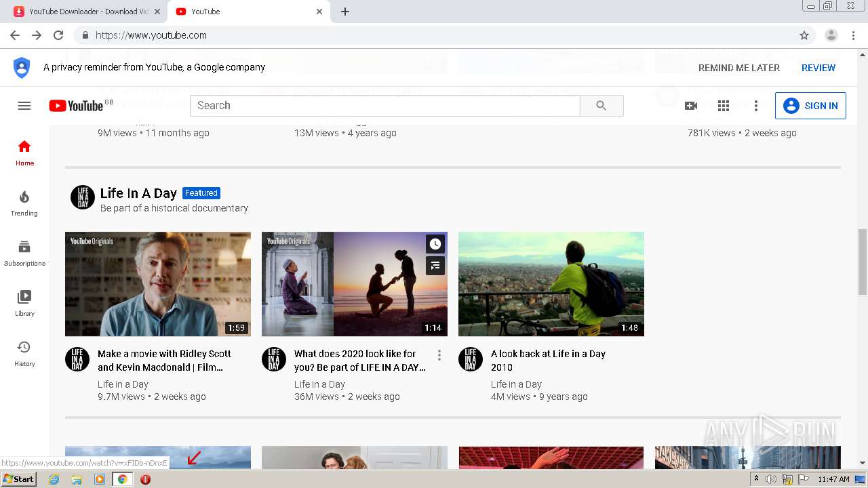Open Subscriptions in sidebar

(24, 253)
